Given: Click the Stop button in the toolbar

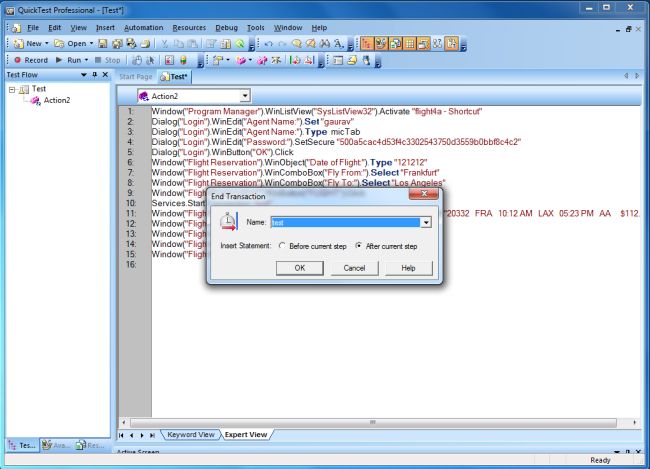Looking at the screenshot, I should 107,60.
